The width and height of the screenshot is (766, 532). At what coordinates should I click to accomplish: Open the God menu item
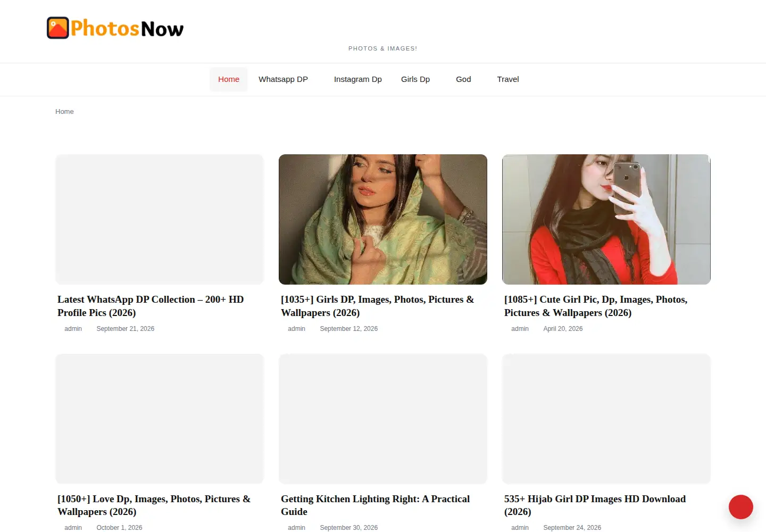(x=463, y=79)
